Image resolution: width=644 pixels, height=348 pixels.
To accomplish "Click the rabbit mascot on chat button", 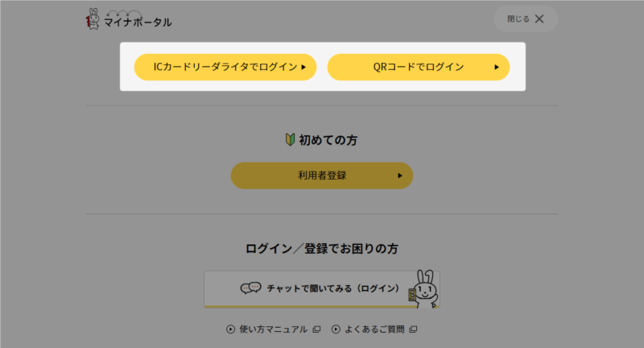I will 423,288.
